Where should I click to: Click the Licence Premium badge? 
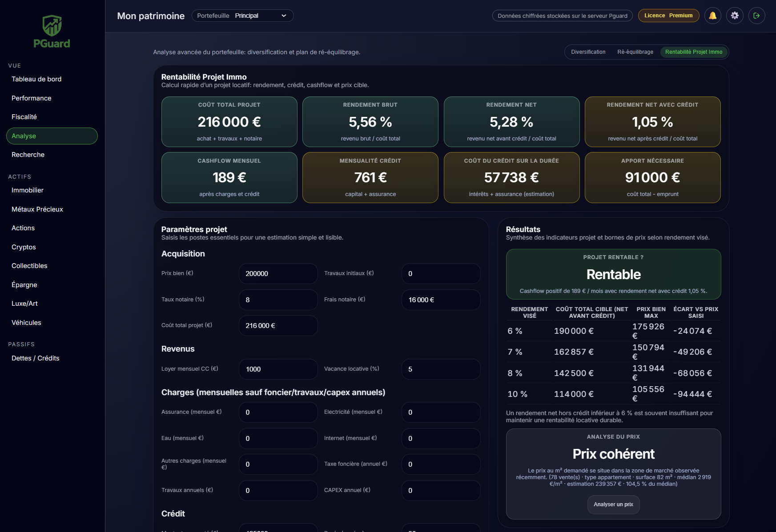(x=668, y=16)
